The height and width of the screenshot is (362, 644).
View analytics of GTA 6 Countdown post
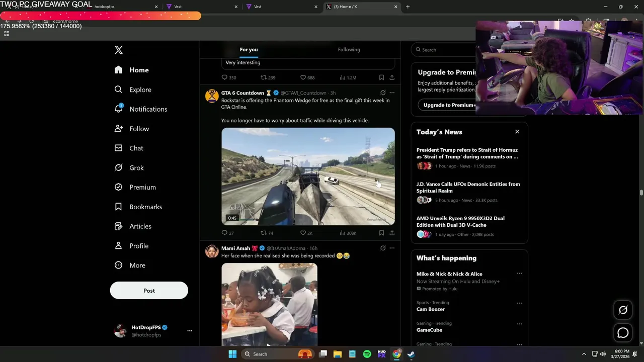pyautogui.click(x=348, y=233)
